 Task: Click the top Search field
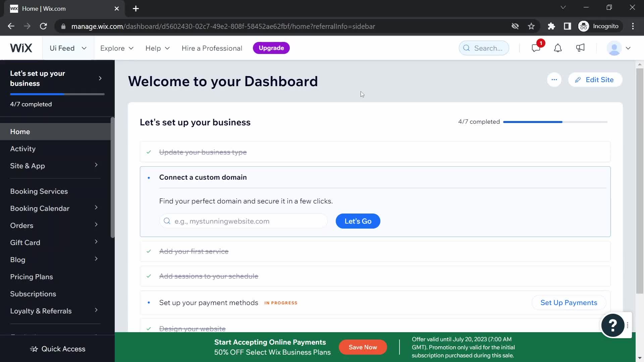[x=484, y=48]
